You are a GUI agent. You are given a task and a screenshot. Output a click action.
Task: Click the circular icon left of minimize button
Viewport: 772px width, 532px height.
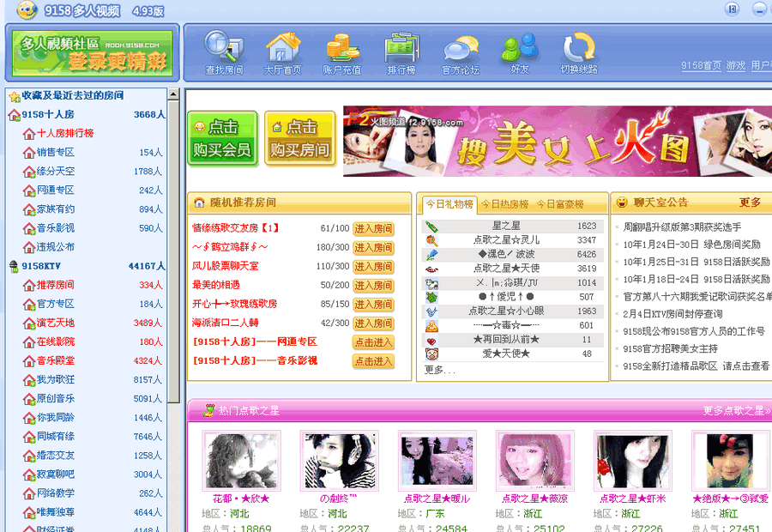(x=733, y=8)
